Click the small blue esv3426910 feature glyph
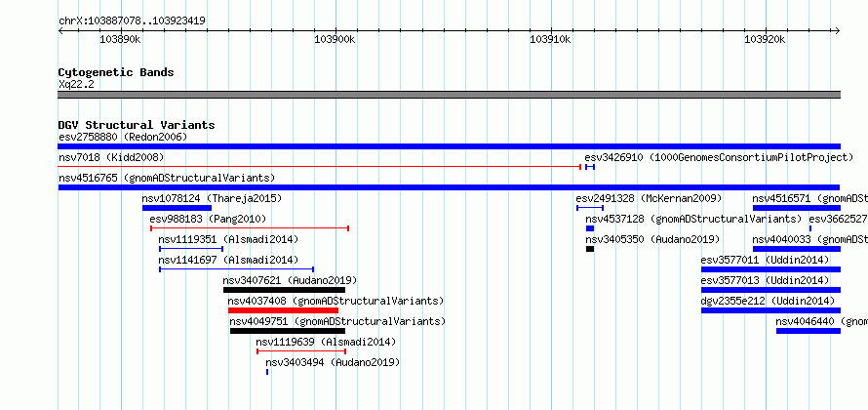Image resolution: width=868 pixels, height=410 pixels. pos(589,167)
